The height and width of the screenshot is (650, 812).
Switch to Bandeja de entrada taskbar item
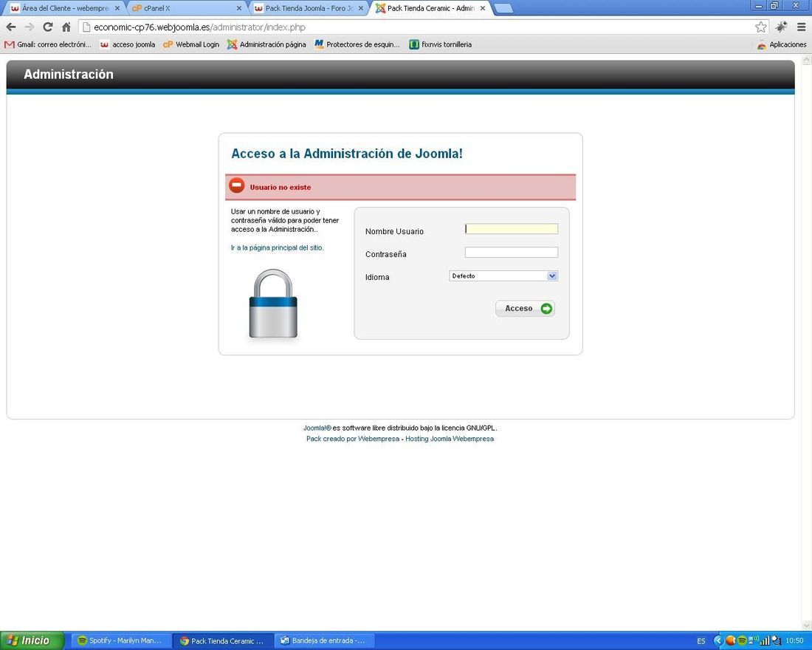coord(323,640)
